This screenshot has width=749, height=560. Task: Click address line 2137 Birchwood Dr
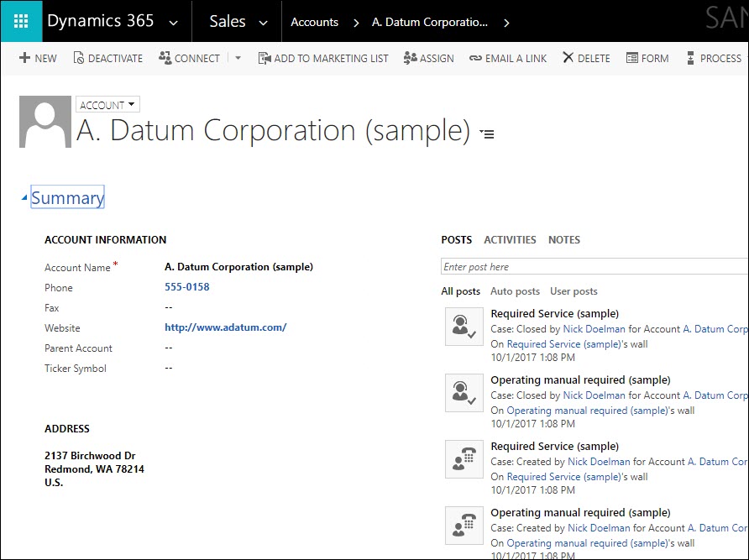click(90, 455)
